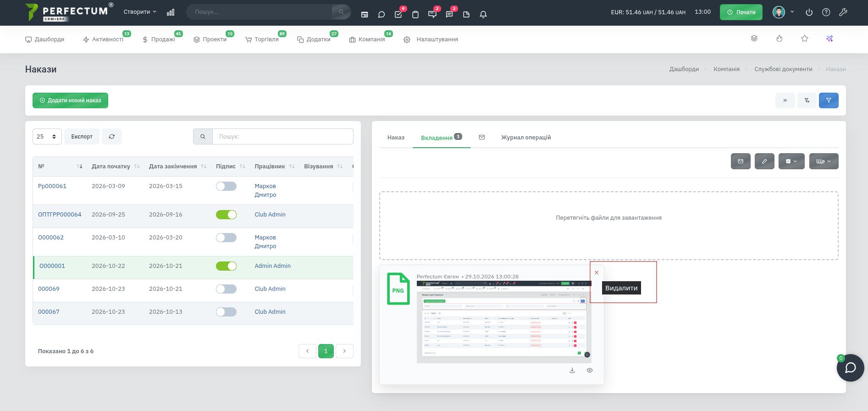868x411 pixels.
Task: Toggle signature for order О000001
Action: 227,266
